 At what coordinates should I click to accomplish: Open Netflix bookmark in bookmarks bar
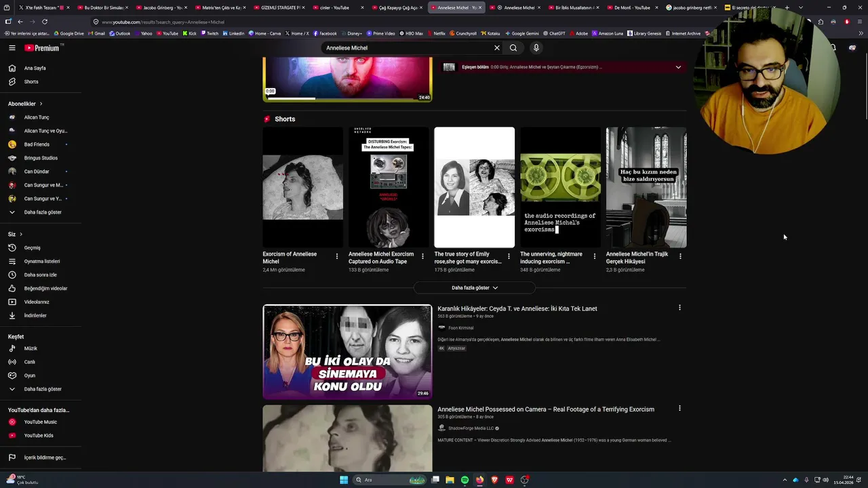click(x=435, y=33)
